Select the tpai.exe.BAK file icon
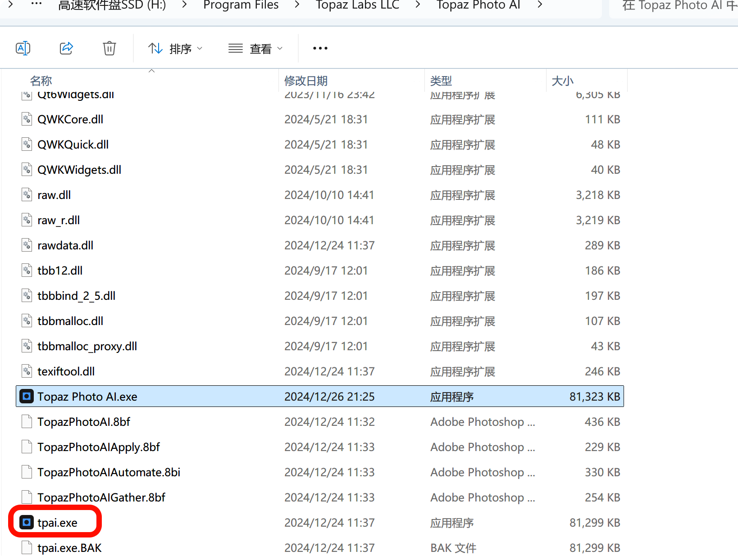Screen dimensions: 738x560 (x=27, y=548)
